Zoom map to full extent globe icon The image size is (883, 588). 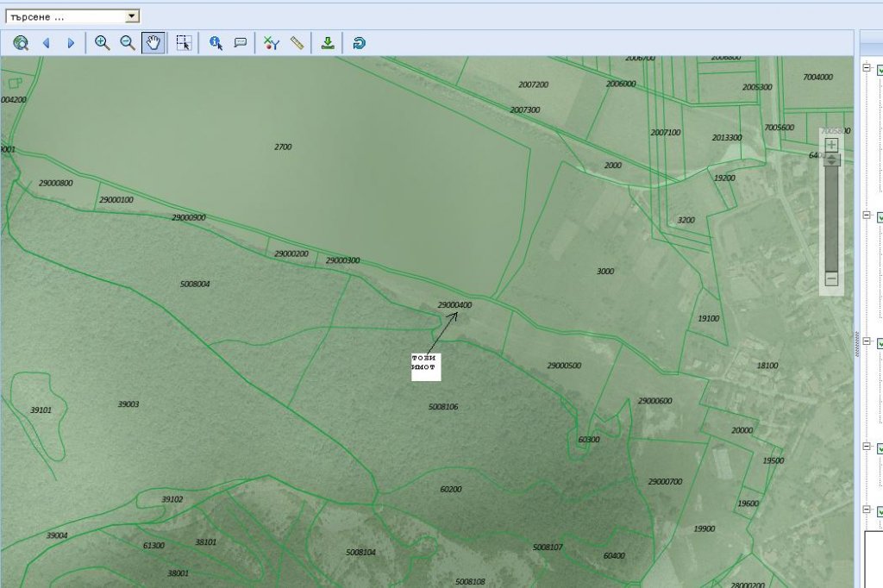point(21,43)
